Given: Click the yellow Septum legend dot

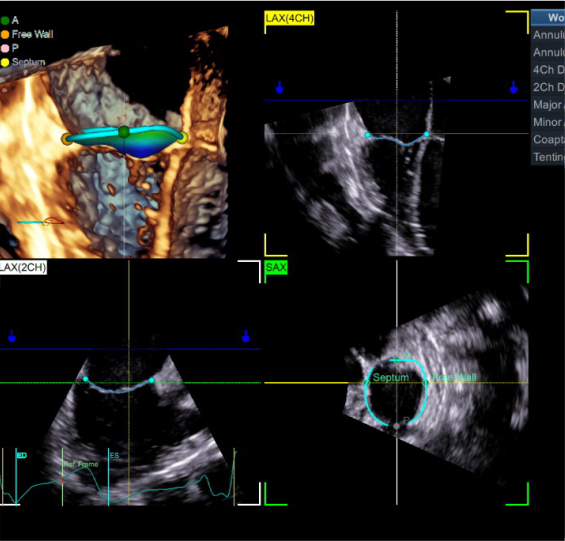Looking at the screenshot, I should point(5,62).
